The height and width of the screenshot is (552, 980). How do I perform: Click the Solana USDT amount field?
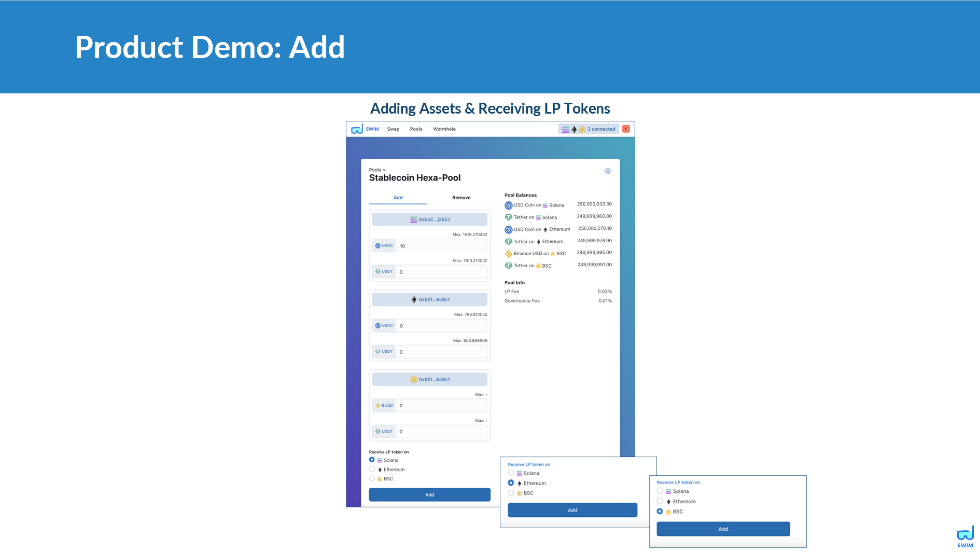pyautogui.click(x=441, y=272)
